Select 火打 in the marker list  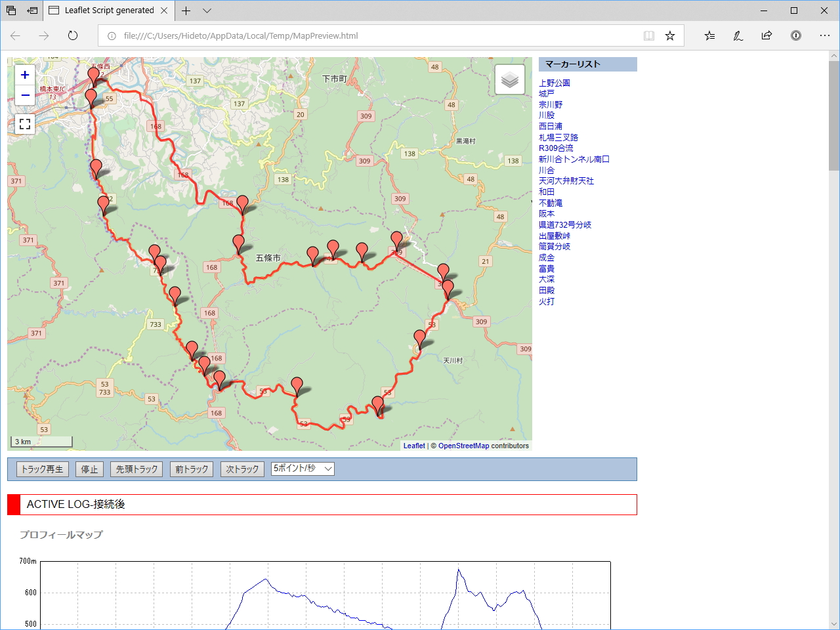(x=547, y=302)
